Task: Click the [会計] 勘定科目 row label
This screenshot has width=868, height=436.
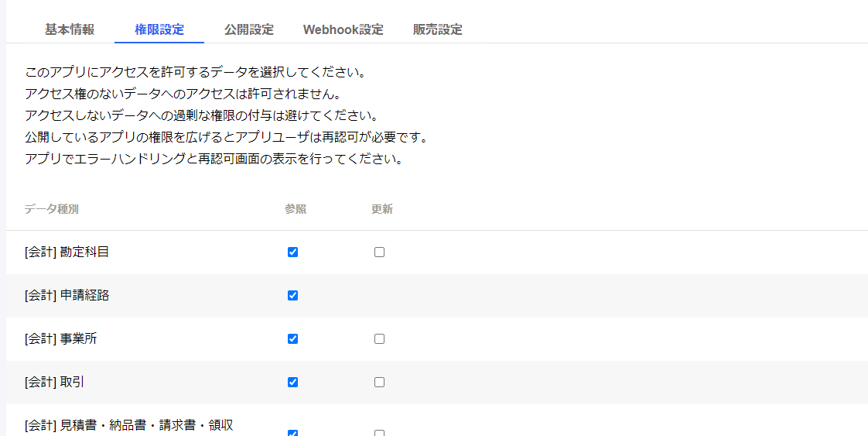Action: coord(67,252)
